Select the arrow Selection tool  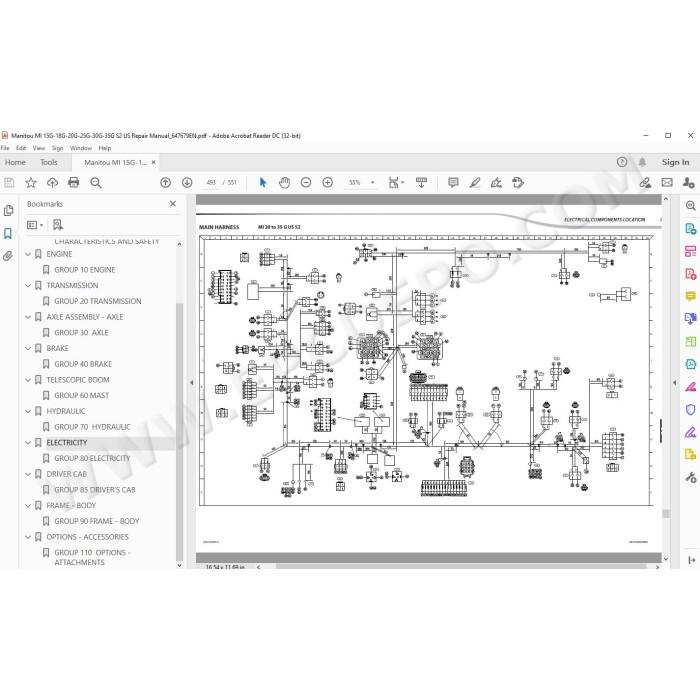click(262, 183)
